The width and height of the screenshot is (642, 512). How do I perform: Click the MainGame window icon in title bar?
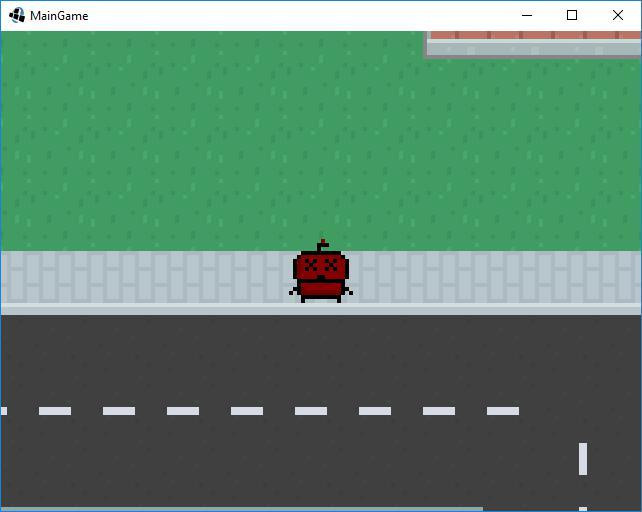click(x=17, y=16)
